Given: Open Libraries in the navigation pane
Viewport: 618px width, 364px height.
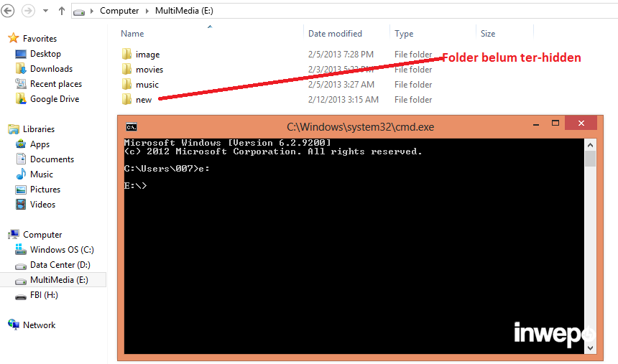Looking at the screenshot, I should click(39, 129).
